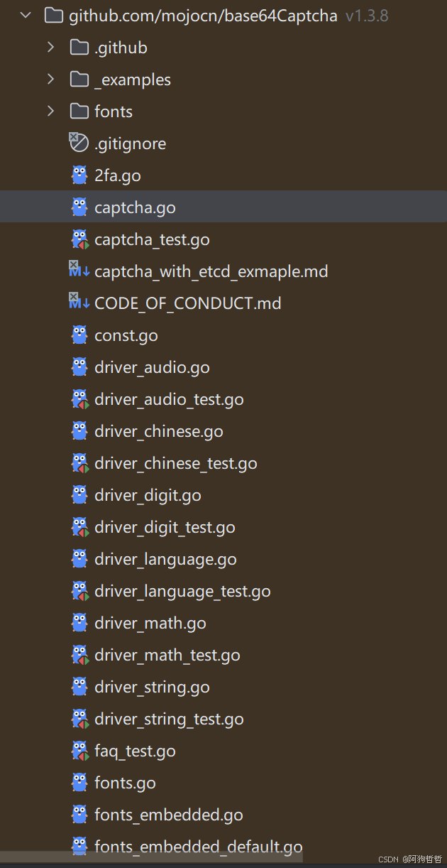
Task: Select the driver_audio.go file name
Action: pos(152,367)
